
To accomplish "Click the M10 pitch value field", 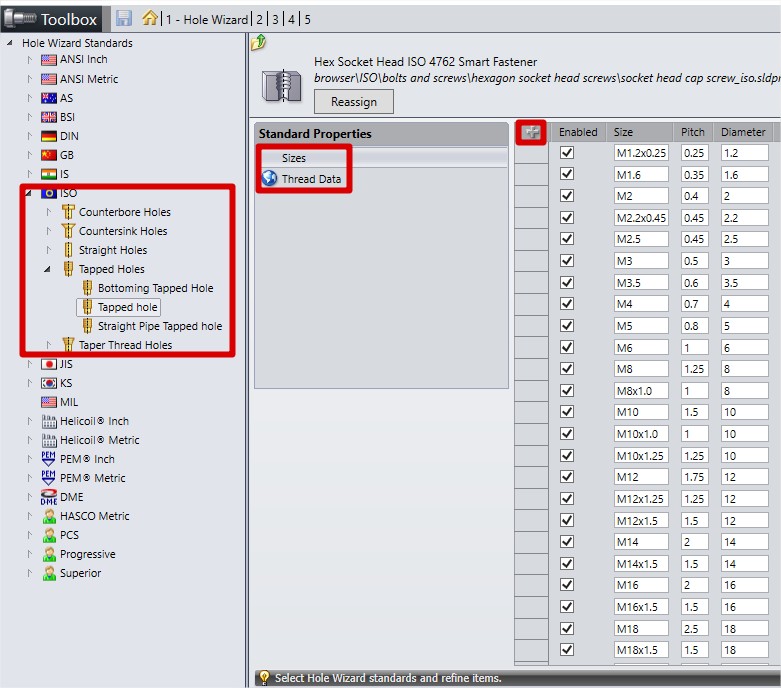I will coord(693,412).
